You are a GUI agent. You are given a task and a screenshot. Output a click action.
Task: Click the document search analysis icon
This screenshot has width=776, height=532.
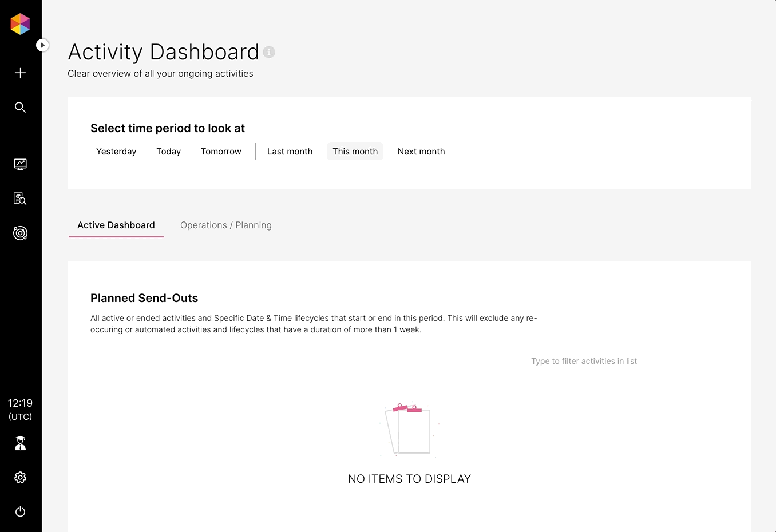20,198
